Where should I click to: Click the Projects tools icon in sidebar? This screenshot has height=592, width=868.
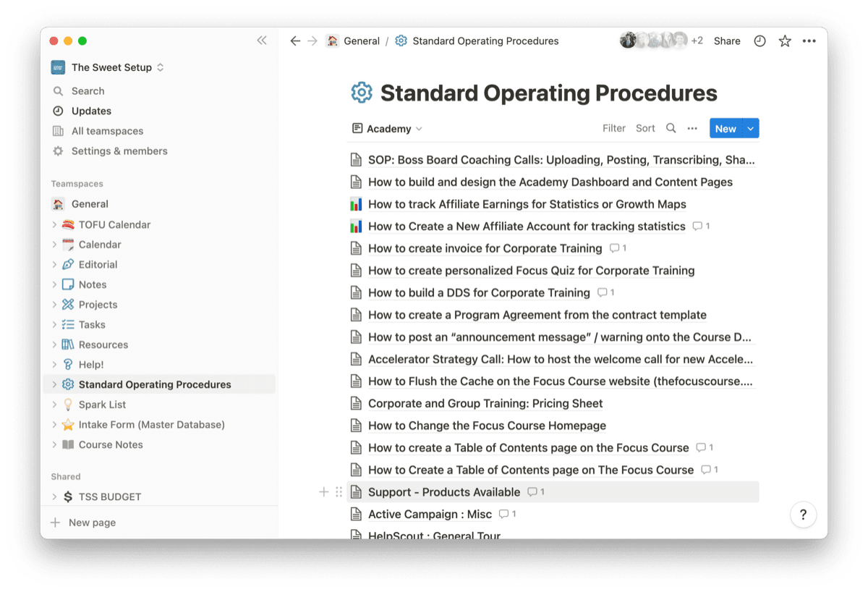(68, 305)
